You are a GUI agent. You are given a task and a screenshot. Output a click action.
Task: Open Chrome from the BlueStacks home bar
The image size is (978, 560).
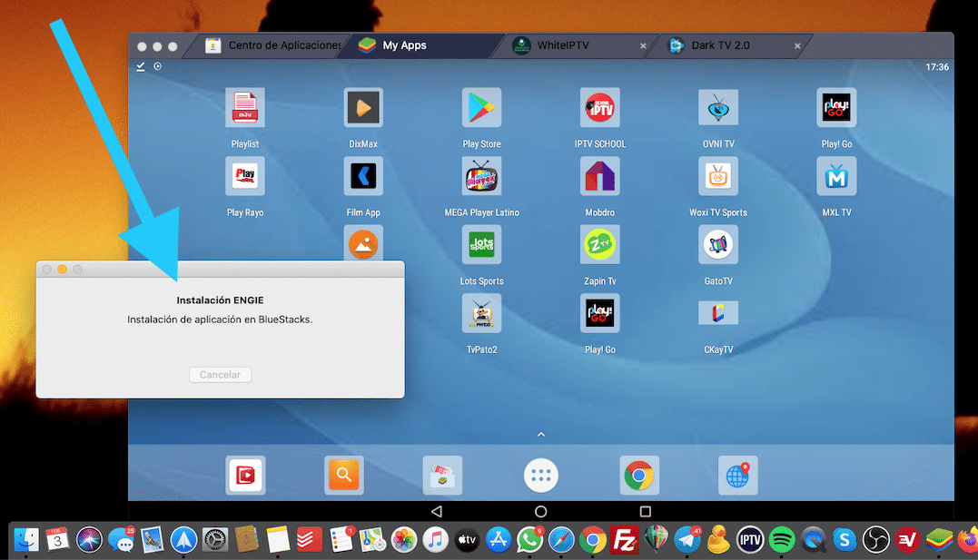(639, 474)
